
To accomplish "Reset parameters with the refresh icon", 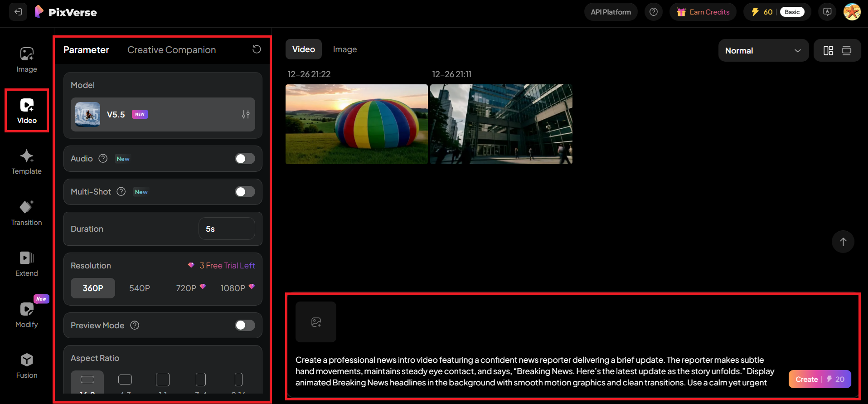I will (x=257, y=49).
